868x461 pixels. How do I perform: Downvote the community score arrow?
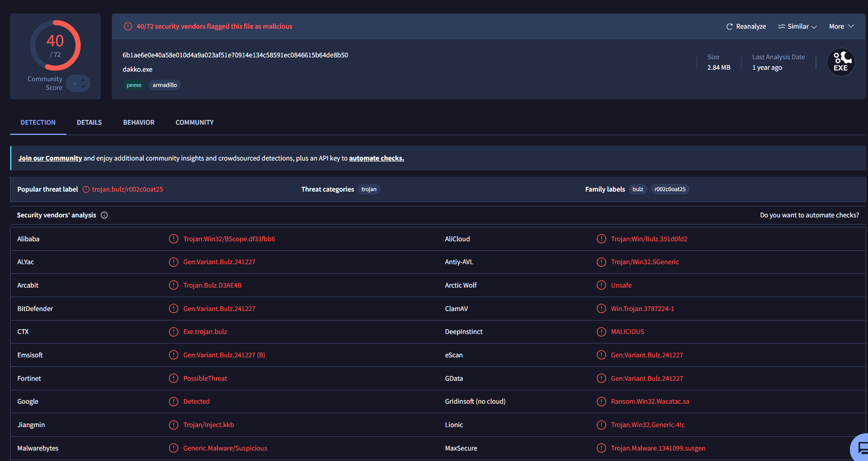[84, 87]
